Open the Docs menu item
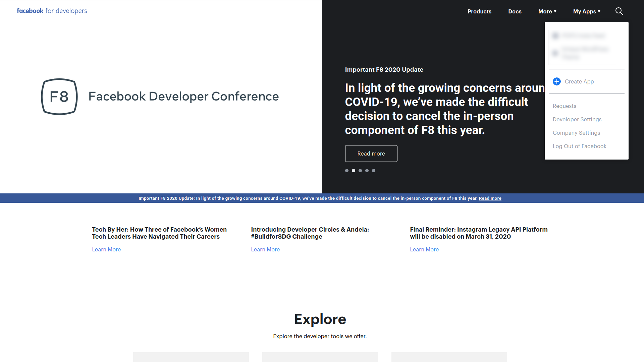Image resolution: width=644 pixels, height=362 pixels. pyautogui.click(x=515, y=11)
